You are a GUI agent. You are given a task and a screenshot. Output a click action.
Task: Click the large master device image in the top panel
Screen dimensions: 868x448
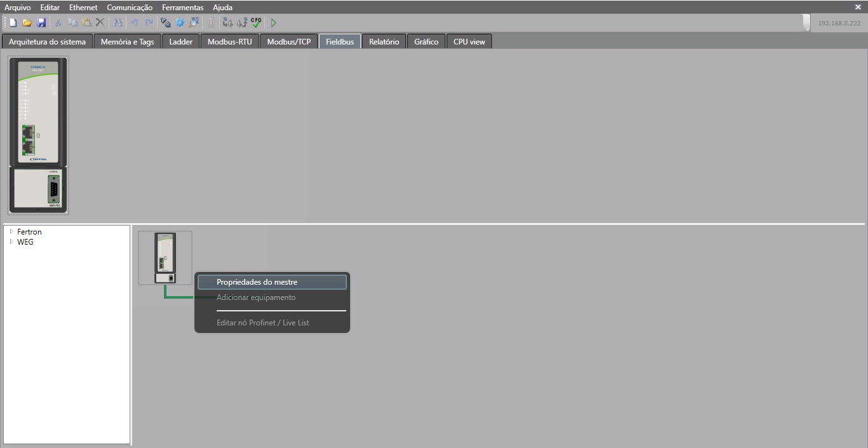click(38, 135)
